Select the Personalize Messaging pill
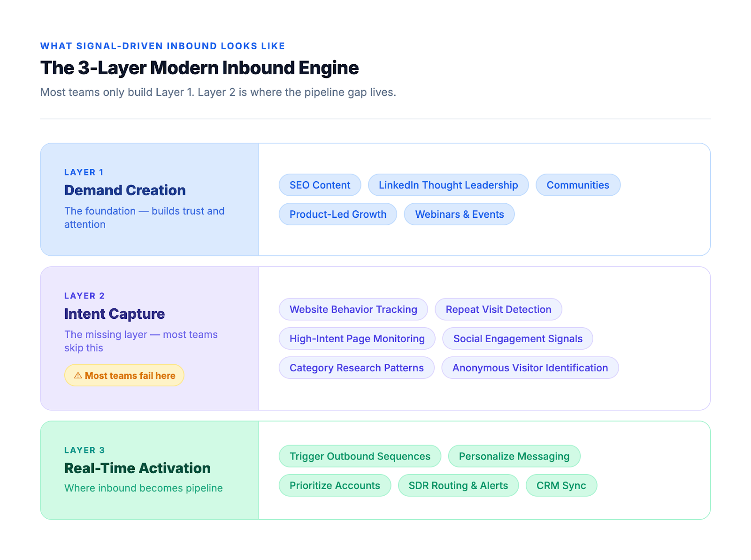 pos(514,456)
